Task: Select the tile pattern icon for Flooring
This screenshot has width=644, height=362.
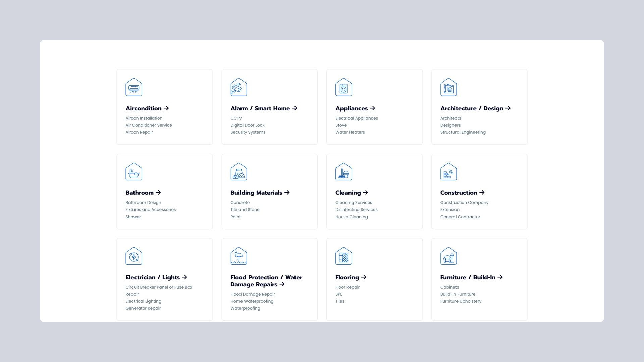Action: [344, 256]
